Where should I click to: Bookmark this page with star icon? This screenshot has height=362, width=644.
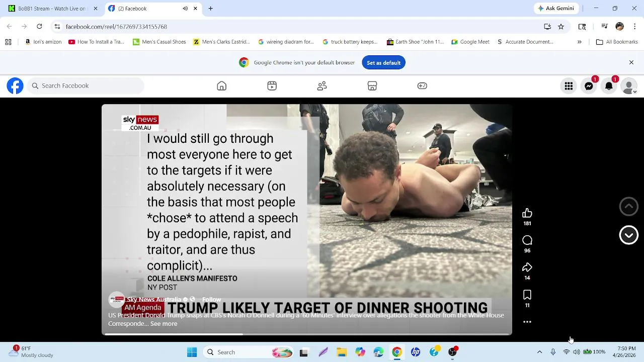(x=561, y=27)
